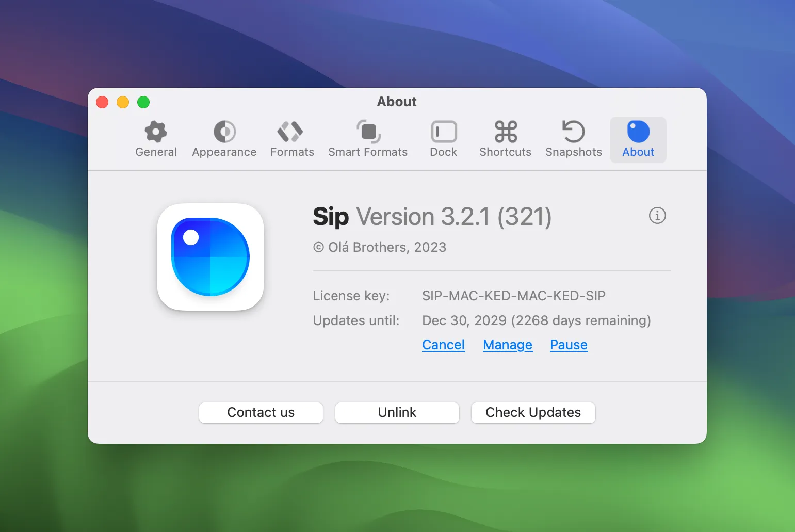The width and height of the screenshot is (795, 532).
Task: Select the Appearance half-circle icon
Action: pos(224,132)
